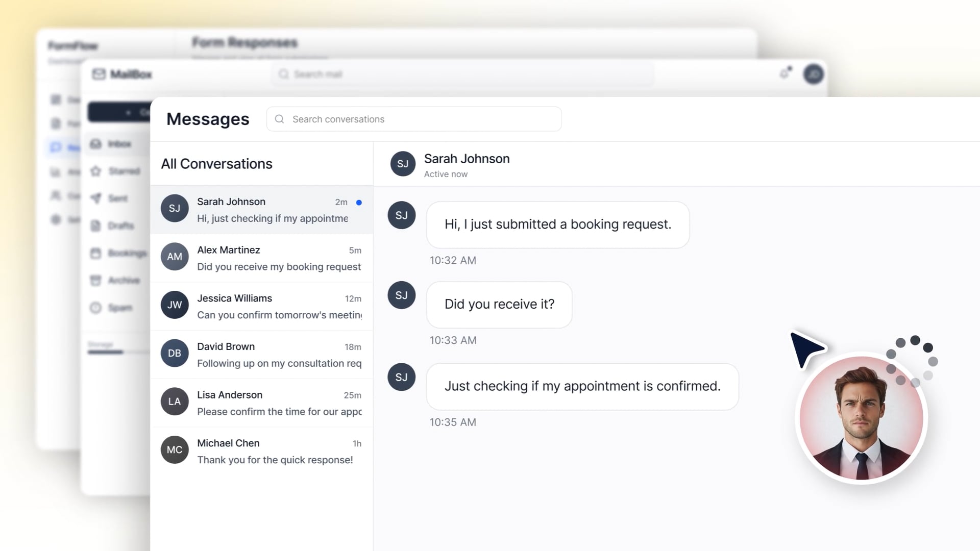980x551 pixels.
Task: Click the '1h' time on Michael Chen
Action: [x=357, y=443]
